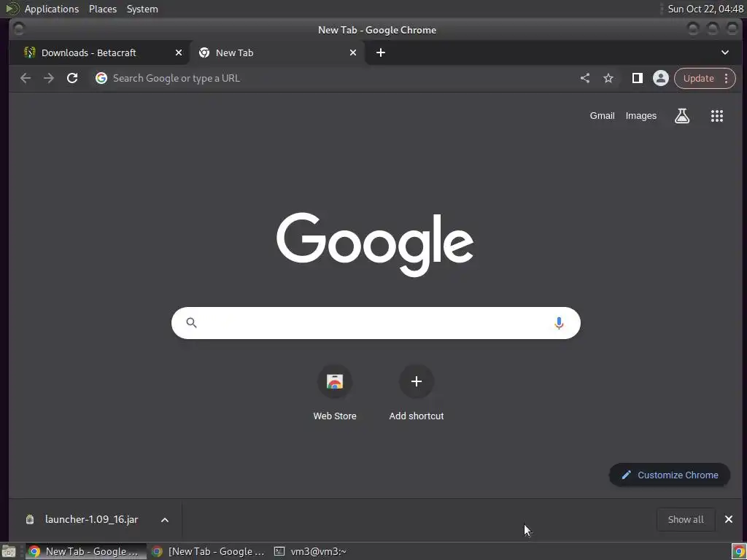Click Customize Chrome button

(x=670, y=475)
